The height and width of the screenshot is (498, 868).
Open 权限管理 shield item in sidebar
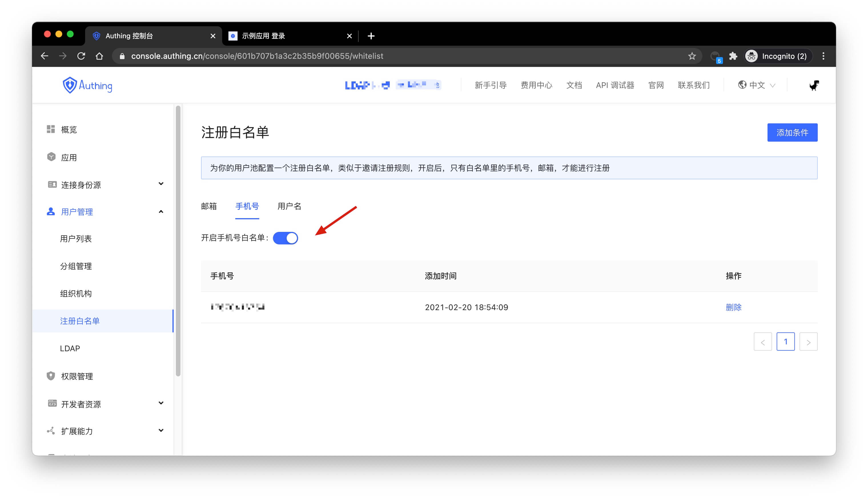click(x=77, y=376)
